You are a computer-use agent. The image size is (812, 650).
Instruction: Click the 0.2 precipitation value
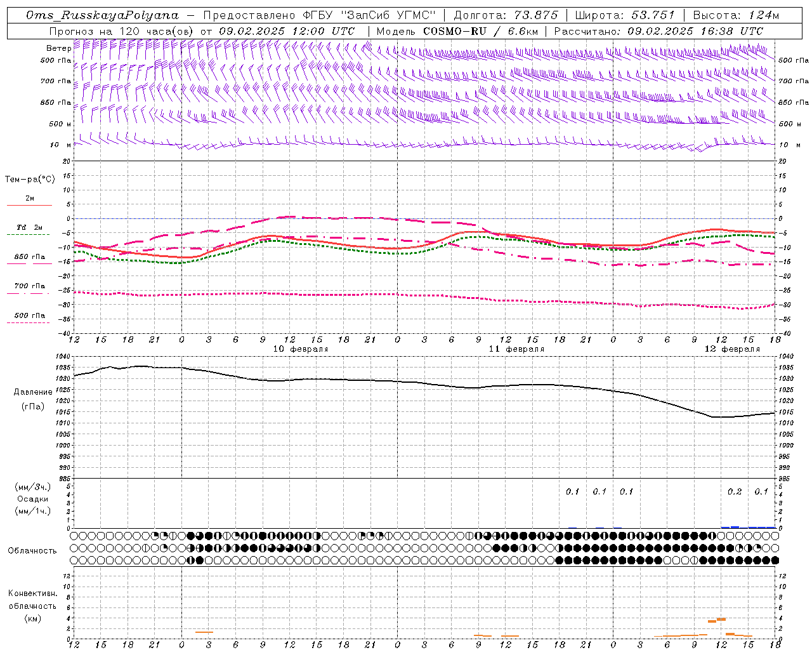735,492
